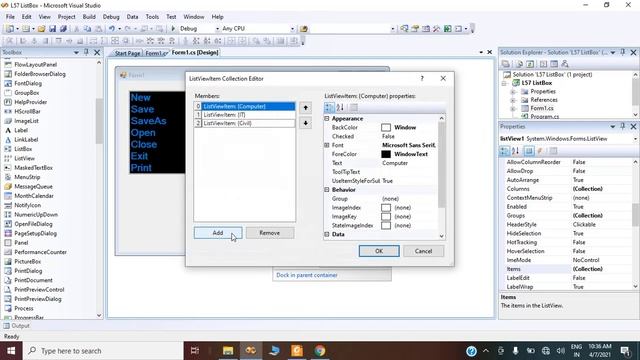640x360 pixels.
Task: Click the Dock in parent container link
Action: [x=307, y=275]
